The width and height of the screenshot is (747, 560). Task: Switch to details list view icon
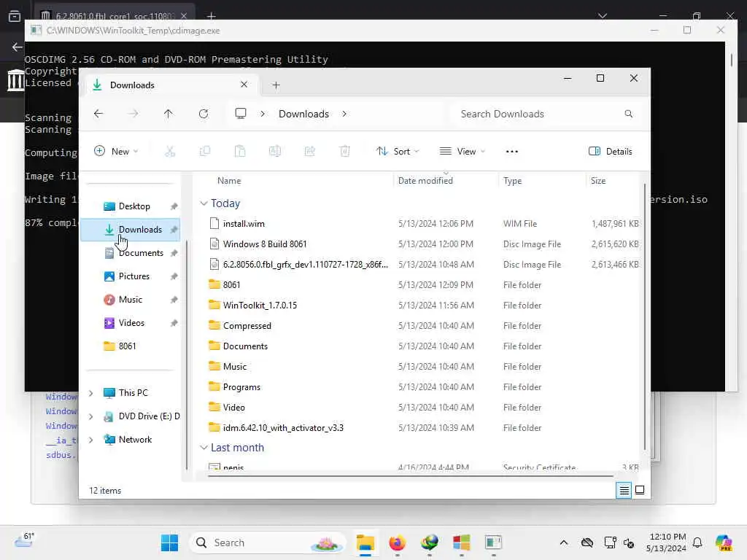coord(624,490)
